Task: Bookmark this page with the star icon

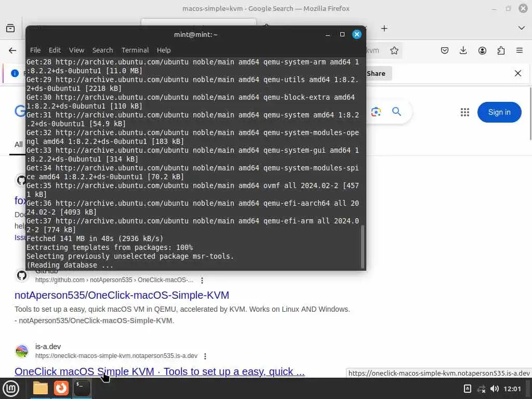Action: (x=394, y=50)
